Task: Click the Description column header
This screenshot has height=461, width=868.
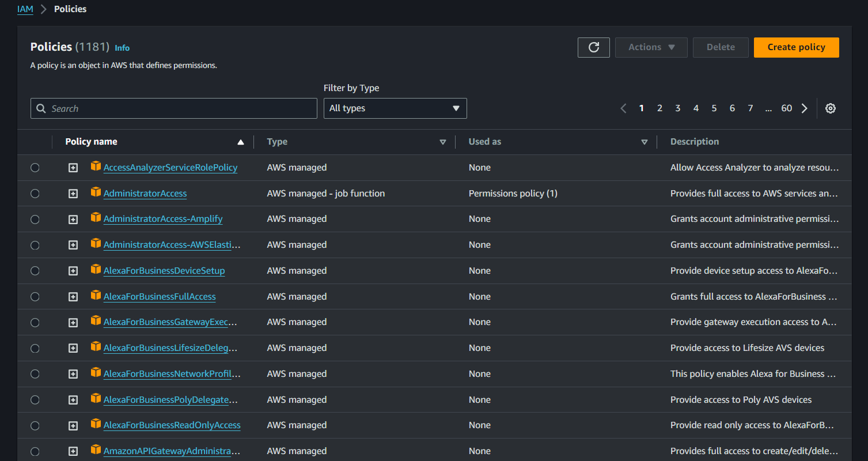Action: click(695, 142)
